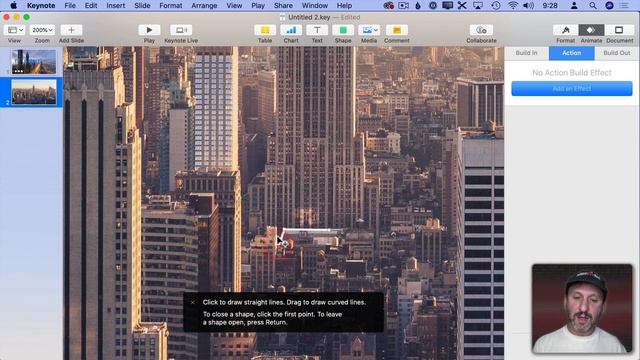Image resolution: width=640 pixels, height=360 pixels.
Task: Click the Collaborate icon
Action: click(x=481, y=30)
